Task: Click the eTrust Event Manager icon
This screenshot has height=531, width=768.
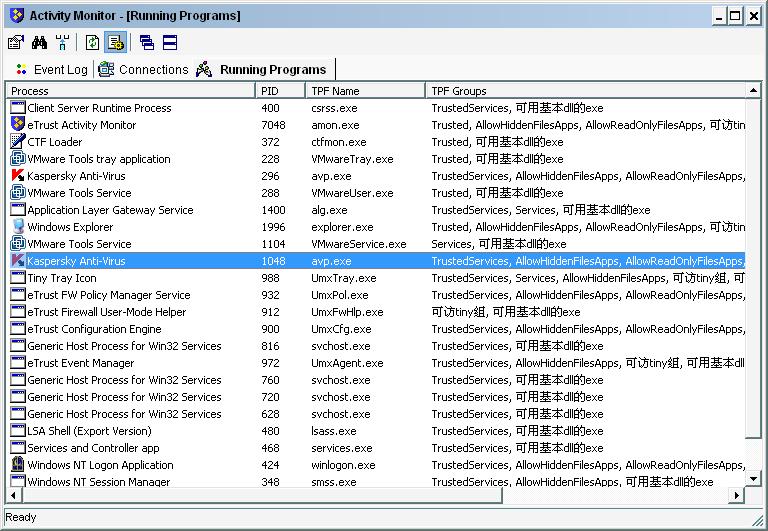Action: (18, 362)
